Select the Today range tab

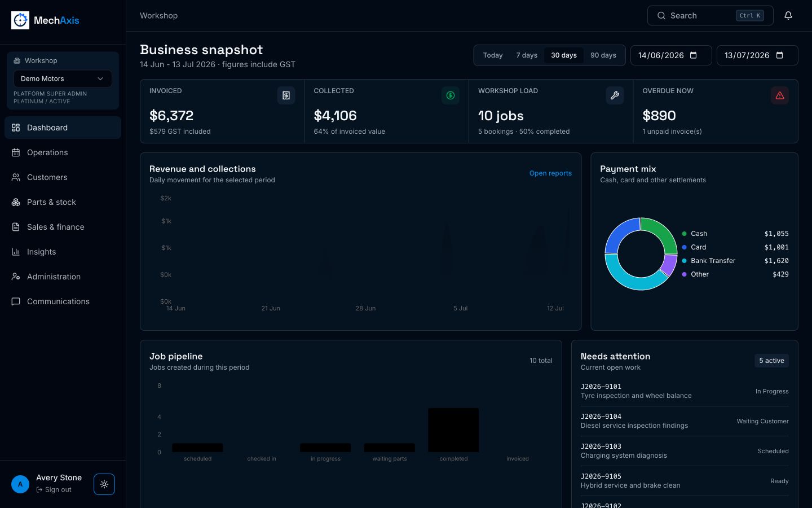[493, 55]
